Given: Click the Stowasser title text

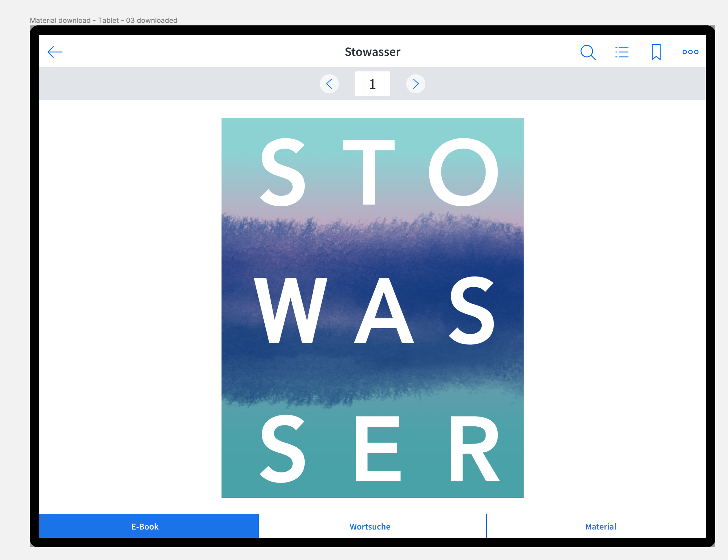Looking at the screenshot, I should [373, 52].
